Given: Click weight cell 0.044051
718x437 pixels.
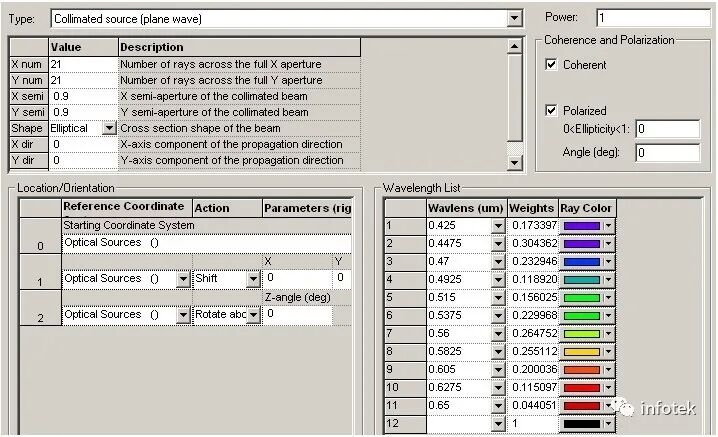Looking at the screenshot, I should coord(533,405).
